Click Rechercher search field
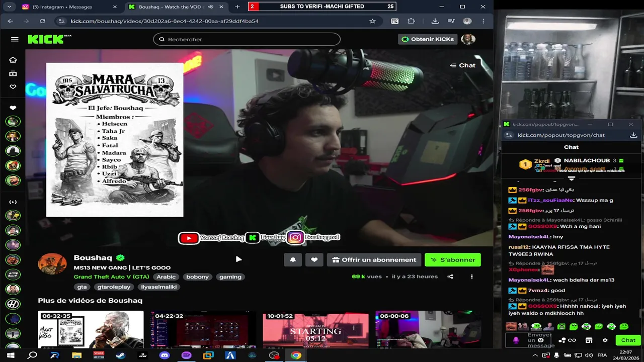Screen dimensions: 644x362 click(x=247, y=39)
